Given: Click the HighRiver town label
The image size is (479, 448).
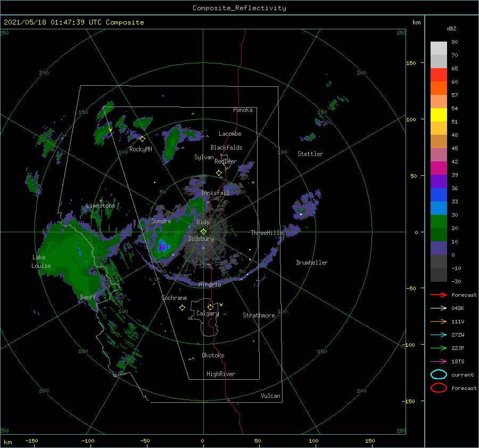Looking at the screenshot, I should tap(221, 374).
